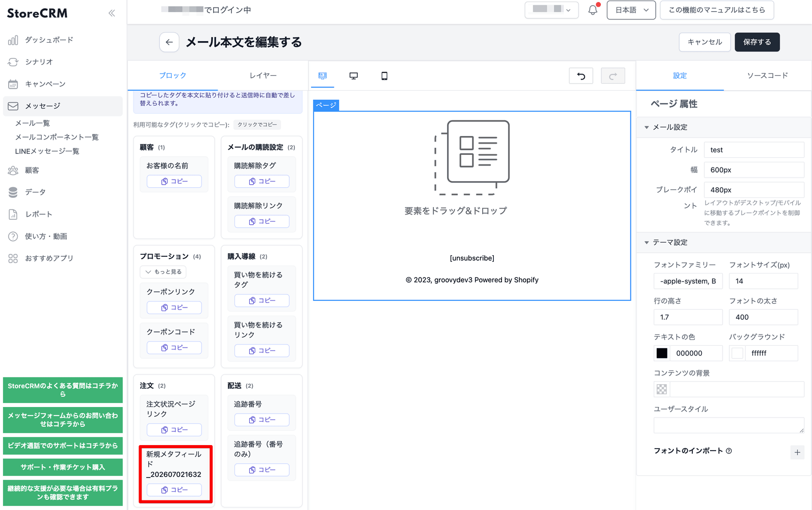Image resolution: width=812 pixels, height=510 pixels.
Task: Click the 行の高さ field
Action: pos(688,317)
